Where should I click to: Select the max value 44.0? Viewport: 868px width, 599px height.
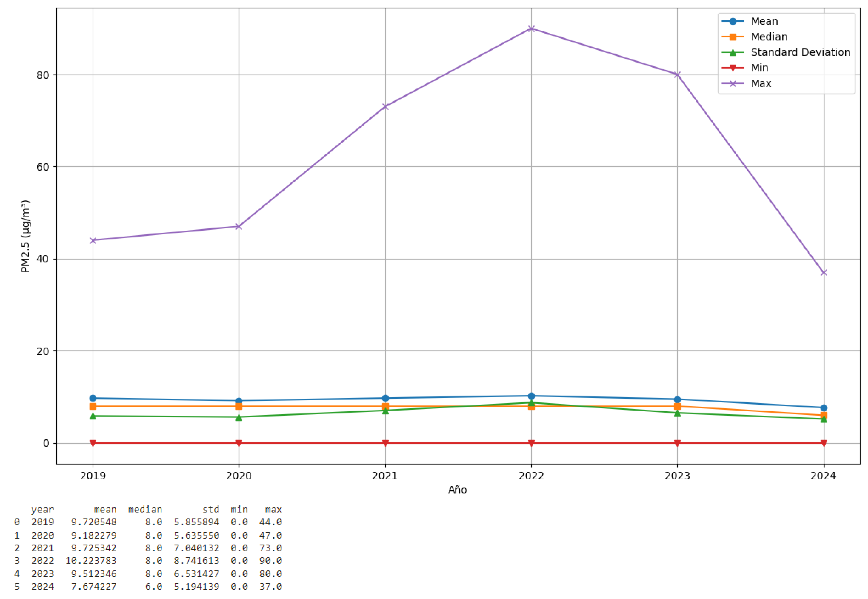(270, 522)
